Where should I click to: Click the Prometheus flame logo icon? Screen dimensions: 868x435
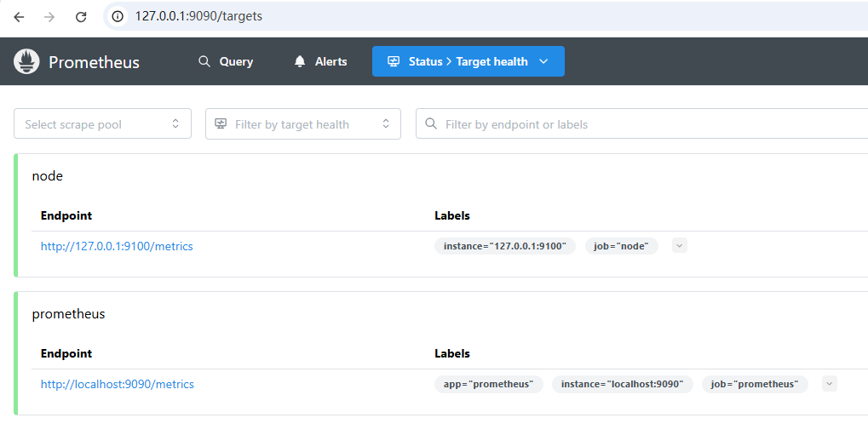pyautogui.click(x=26, y=61)
